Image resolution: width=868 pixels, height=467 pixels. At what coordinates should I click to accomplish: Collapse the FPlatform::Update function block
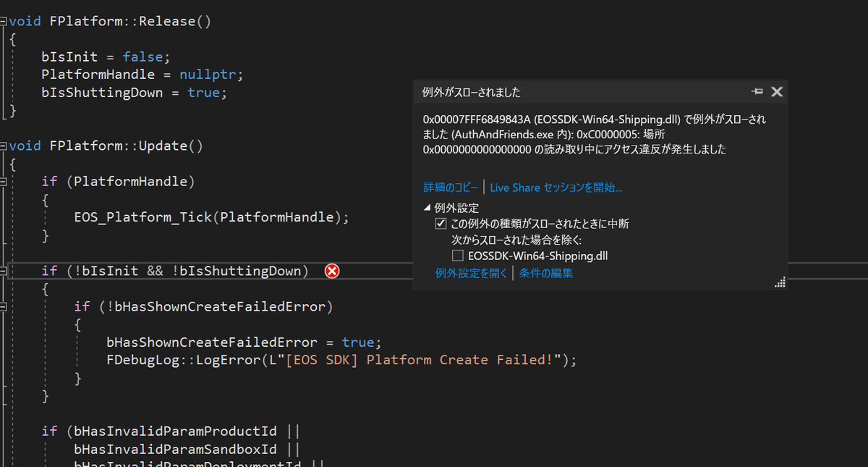click(4, 146)
